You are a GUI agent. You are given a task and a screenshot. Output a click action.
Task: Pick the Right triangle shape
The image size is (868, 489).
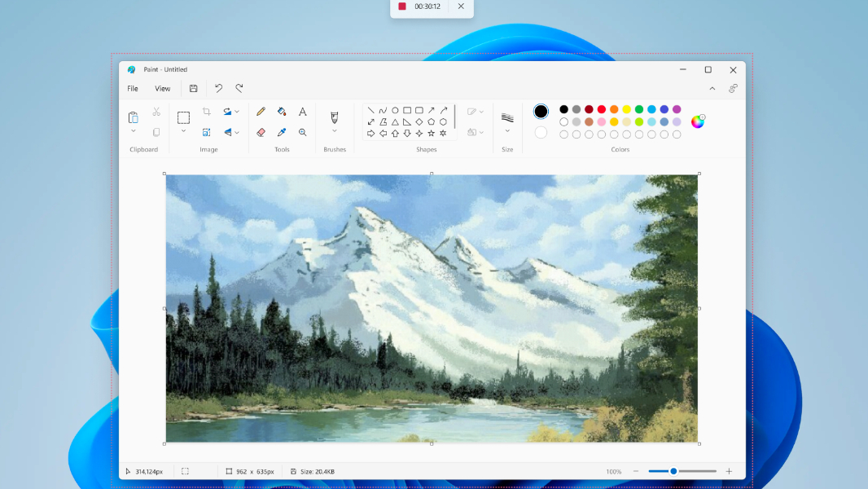point(407,121)
